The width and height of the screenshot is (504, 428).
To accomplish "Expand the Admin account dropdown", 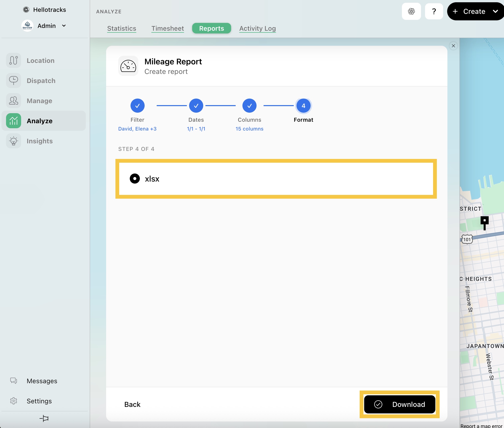I will [x=64, y=26].
